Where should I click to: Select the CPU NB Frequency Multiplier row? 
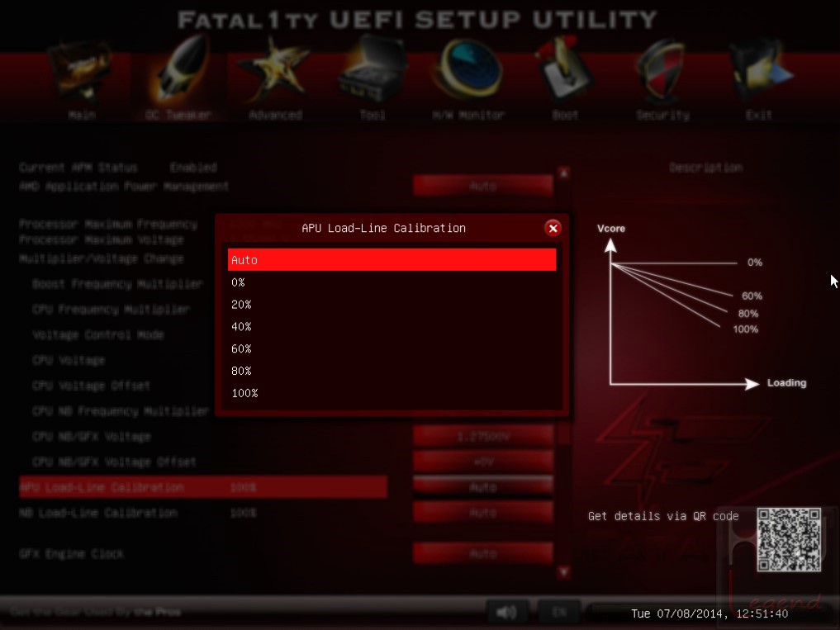pyautogui.click(x=121, y=411)
